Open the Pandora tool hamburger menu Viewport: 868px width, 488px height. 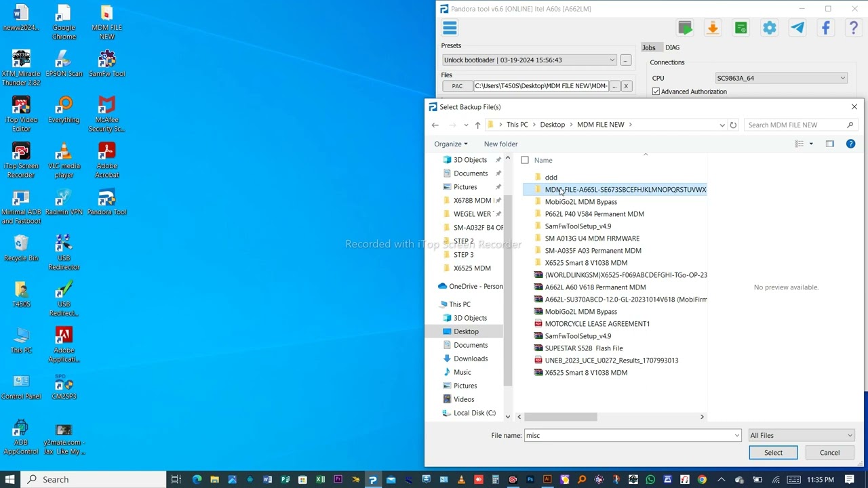pyautogui.click(x=450, y=28)
